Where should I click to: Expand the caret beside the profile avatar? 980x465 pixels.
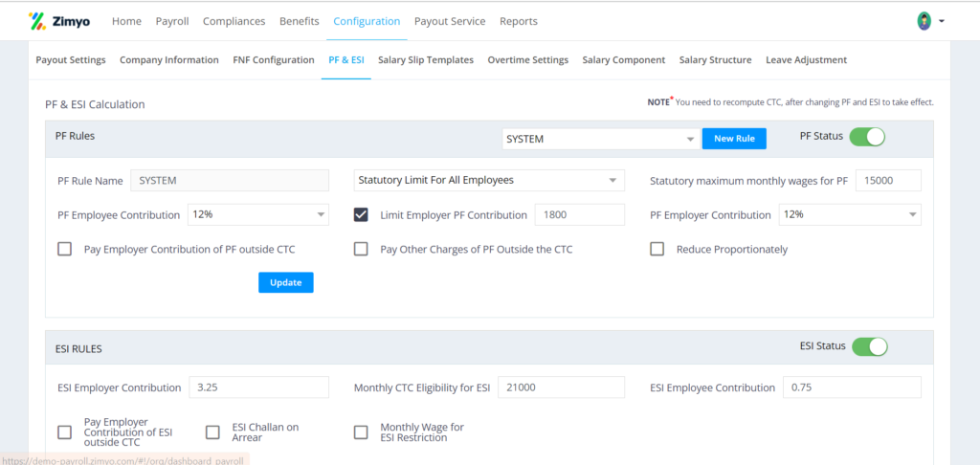point(942,21)
